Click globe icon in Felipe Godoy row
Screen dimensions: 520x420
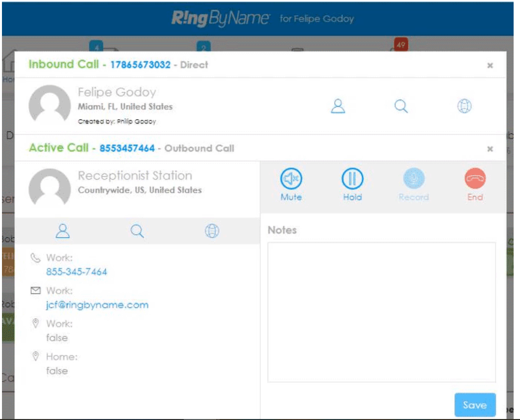pyautogui.click(x=464, y=106)
